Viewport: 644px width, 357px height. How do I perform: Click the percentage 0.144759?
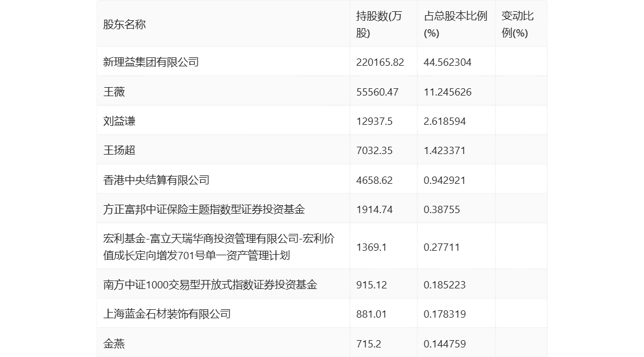(445, 344)
